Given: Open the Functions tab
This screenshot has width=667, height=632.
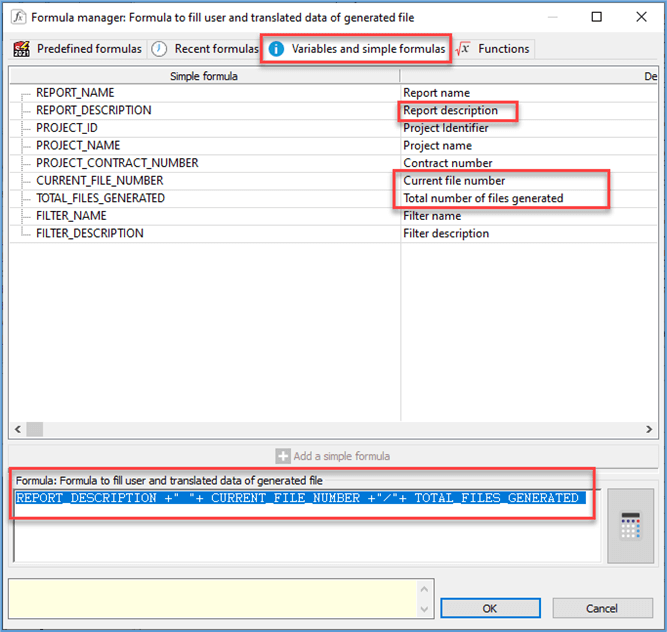Looking at the screenshot, I should pyautogui.click(x=493, y=49).
